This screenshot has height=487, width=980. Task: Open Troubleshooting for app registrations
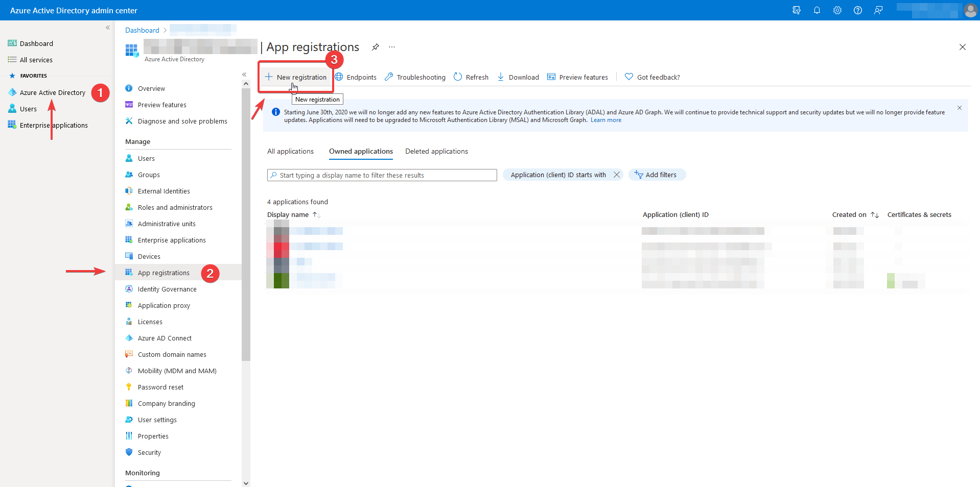(414, 77)
